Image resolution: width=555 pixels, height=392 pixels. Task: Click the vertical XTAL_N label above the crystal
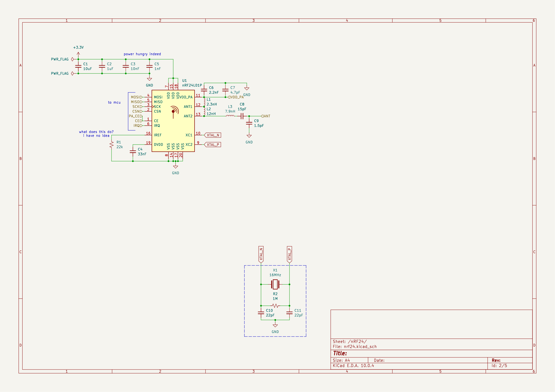(261, 255)
